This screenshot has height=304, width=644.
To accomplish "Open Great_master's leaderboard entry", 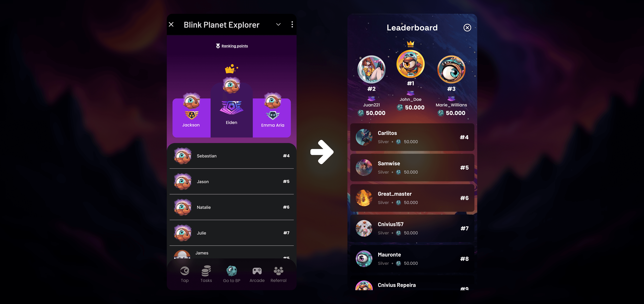I will click(x=412, y=198).
